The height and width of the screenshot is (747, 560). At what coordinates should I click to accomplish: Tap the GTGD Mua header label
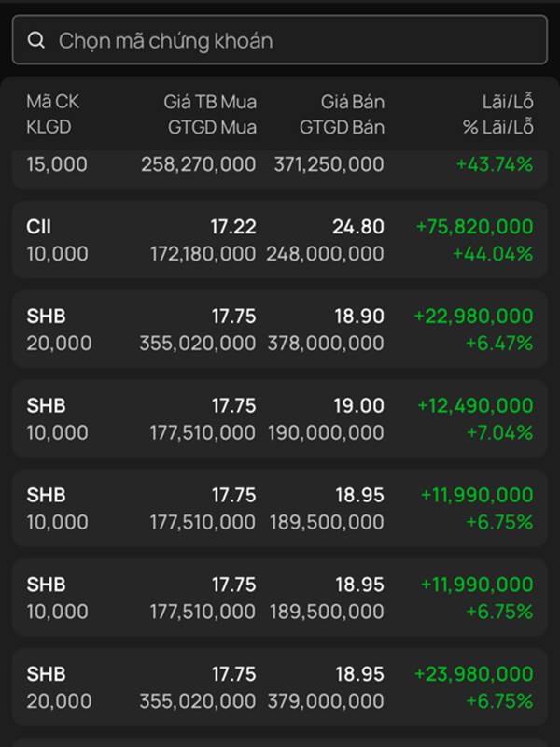pyautogui.click(x=213, y=127)
